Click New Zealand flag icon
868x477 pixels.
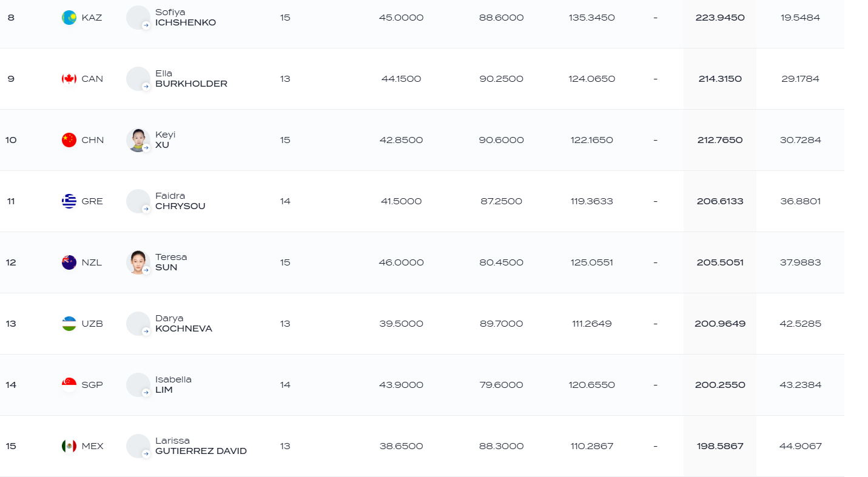click(x=69, y=262)
